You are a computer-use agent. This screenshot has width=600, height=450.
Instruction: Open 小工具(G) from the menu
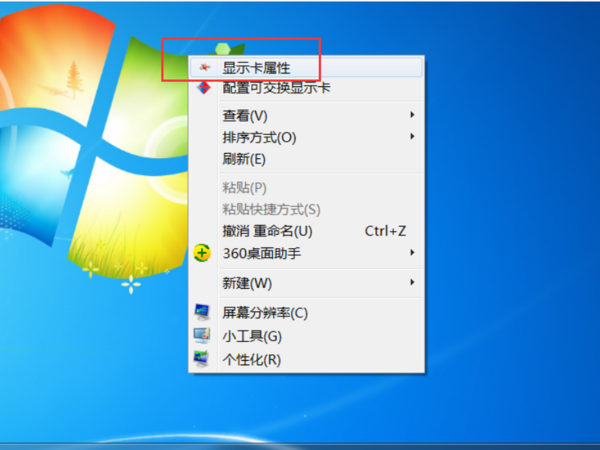pyautogui.click(x=252, y=336)
